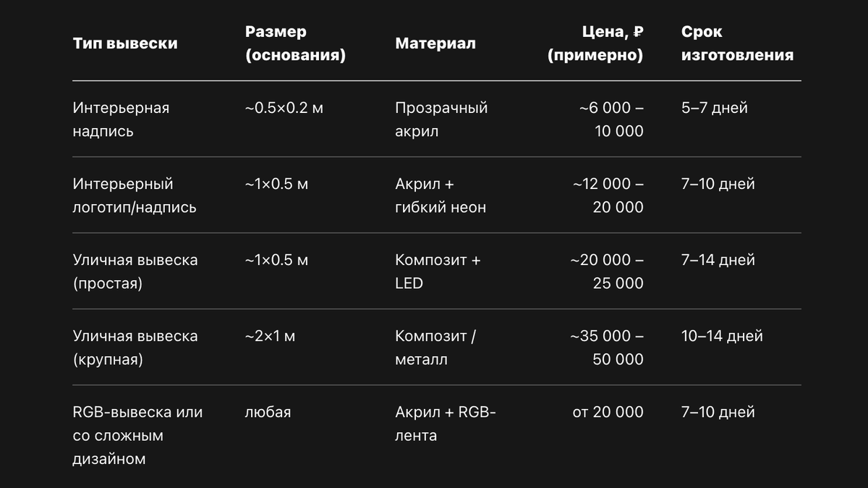The width and height of the screenshot is (868, 488).
Task: Select the 'Интерьерная надпись' row label
Action: coord(121,119)
